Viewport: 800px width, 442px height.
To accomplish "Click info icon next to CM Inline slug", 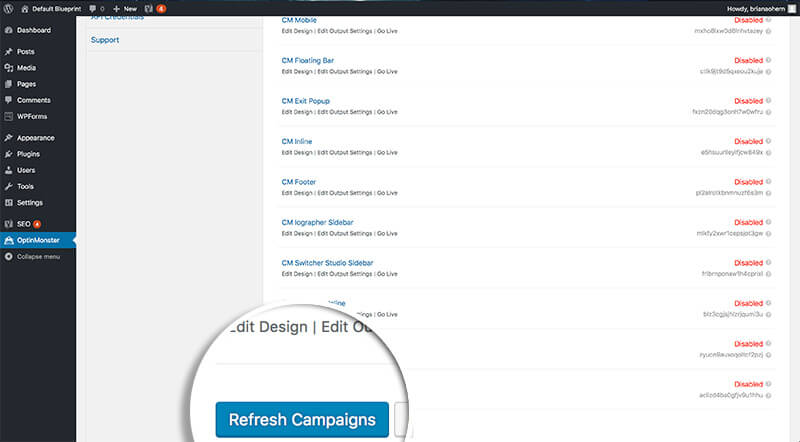I will pyautogui.click(x=768, y=153).
